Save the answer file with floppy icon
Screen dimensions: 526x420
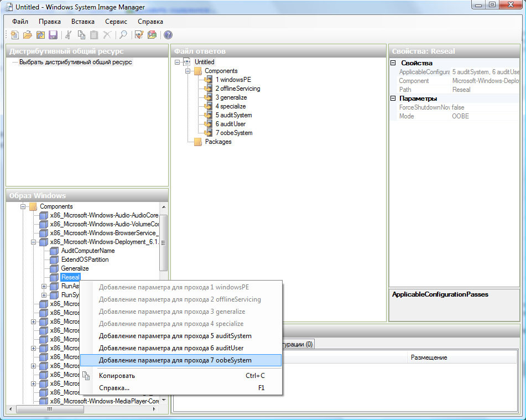53,35
